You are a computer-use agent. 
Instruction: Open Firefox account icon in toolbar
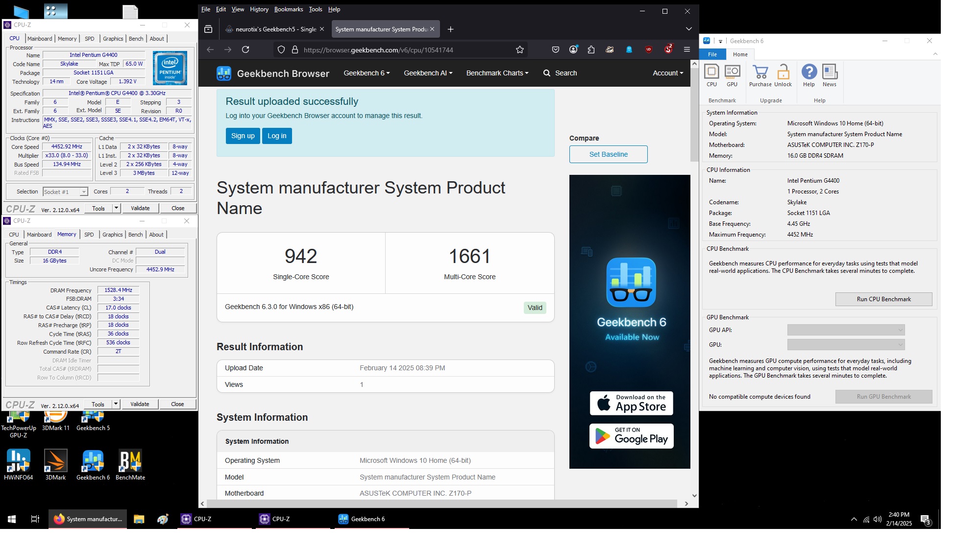click(x=573, y=49)
